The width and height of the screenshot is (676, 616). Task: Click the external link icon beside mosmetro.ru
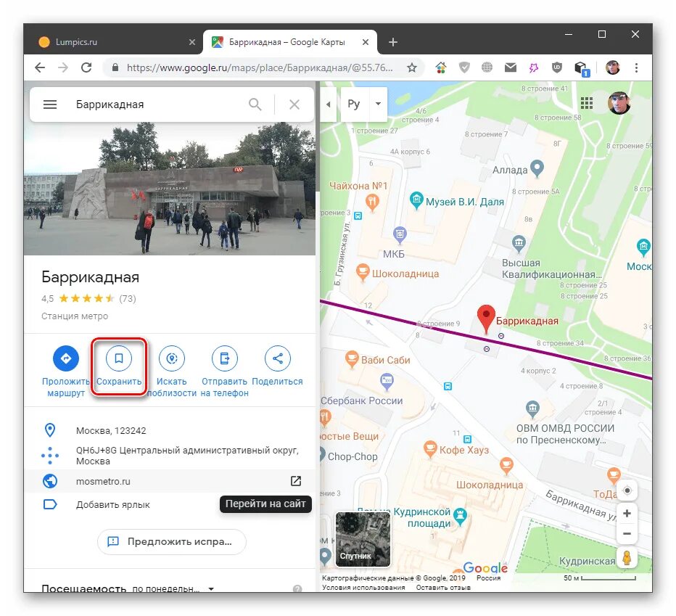click(296, 481)
